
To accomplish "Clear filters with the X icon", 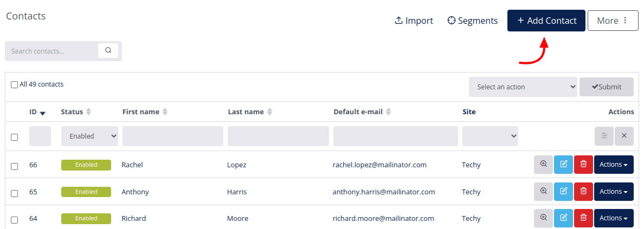I will pyautogui.click(x=624, y=136).
